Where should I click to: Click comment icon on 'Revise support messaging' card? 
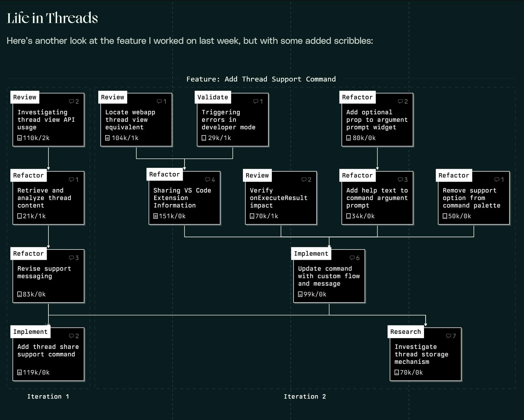point(71,258)
